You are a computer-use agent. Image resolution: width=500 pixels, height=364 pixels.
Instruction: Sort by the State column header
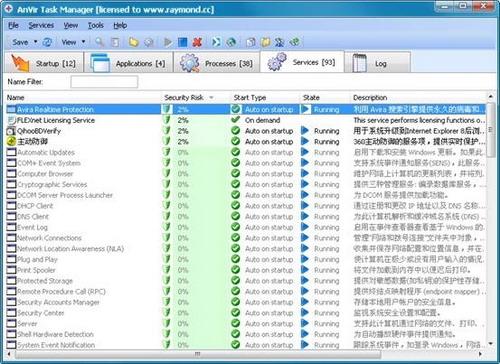[x=325, y=98]
